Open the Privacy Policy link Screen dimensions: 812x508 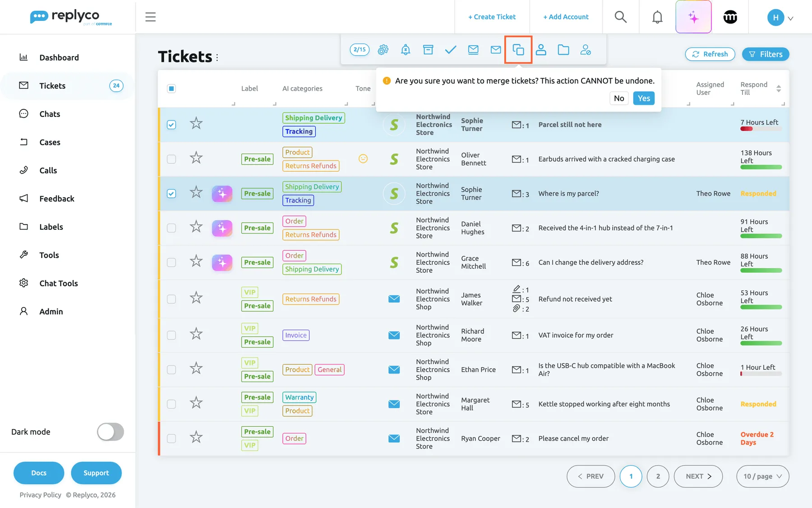(40, 495)
